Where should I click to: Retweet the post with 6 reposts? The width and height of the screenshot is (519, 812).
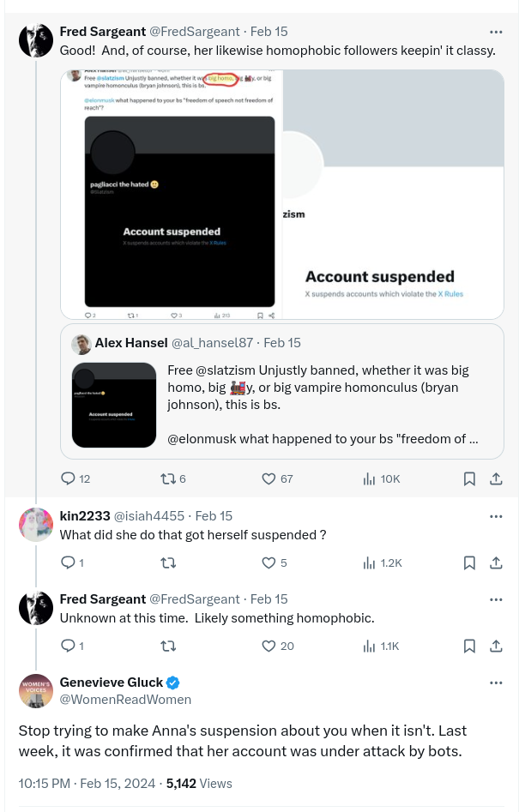(x=173, y=479)
